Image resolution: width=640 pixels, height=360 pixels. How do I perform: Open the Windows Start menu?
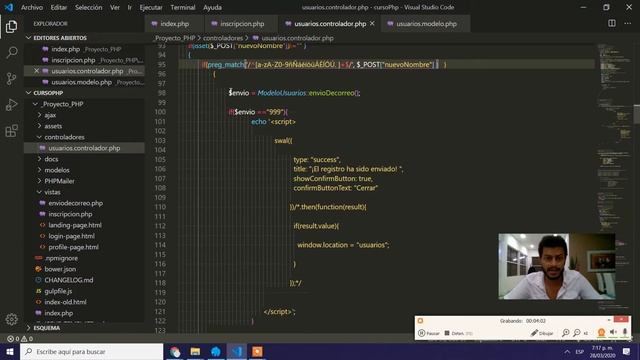[x=10, y=351]
